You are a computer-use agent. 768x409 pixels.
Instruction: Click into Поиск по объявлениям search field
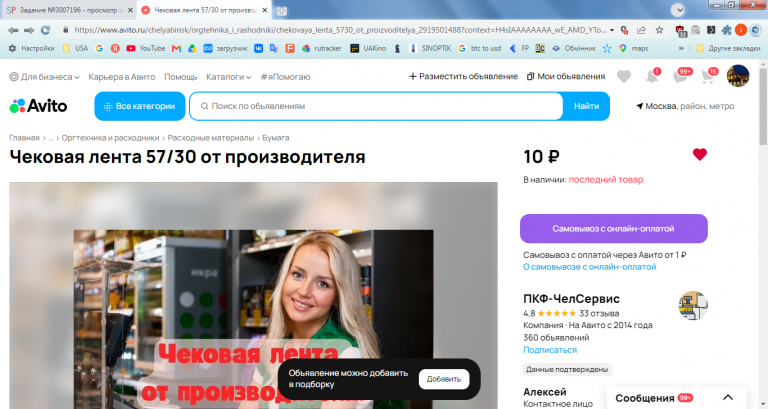pos(376,106)
